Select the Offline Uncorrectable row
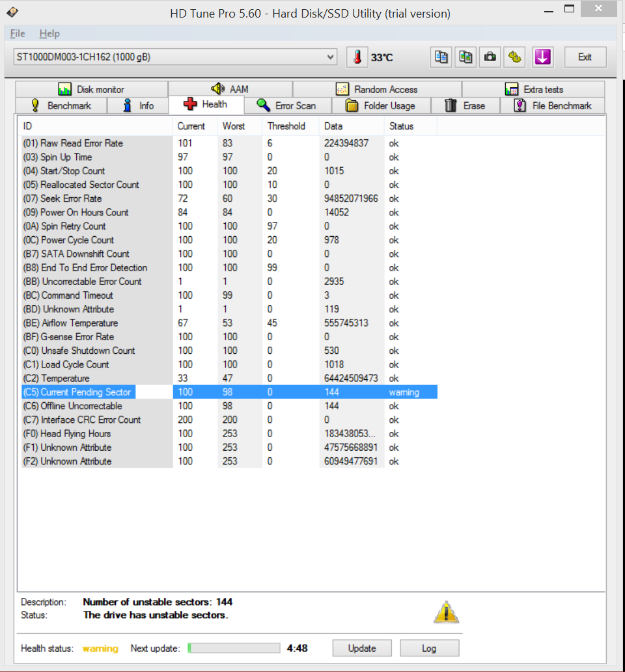The width and height of the screenshot is (625, 672). click(x=230, y=406)
